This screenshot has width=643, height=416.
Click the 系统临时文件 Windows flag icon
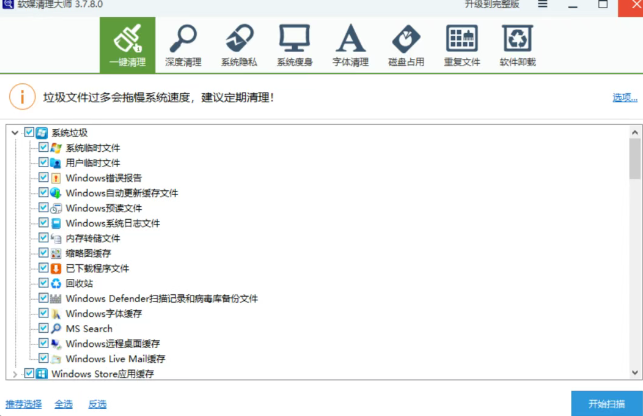click(56, 148)
